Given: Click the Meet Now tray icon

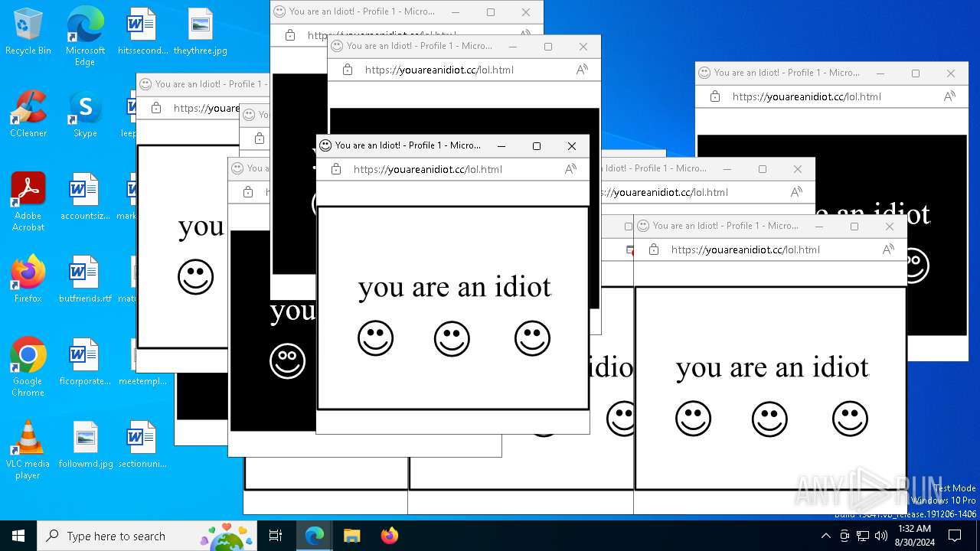Looking at the screenshot, I should pos(844,536).
